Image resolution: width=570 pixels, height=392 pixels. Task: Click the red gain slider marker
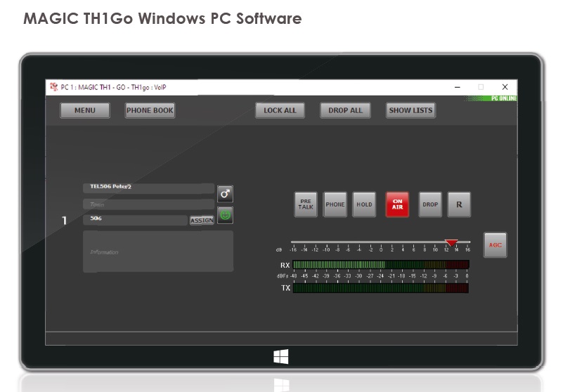[x=451, y=242]
